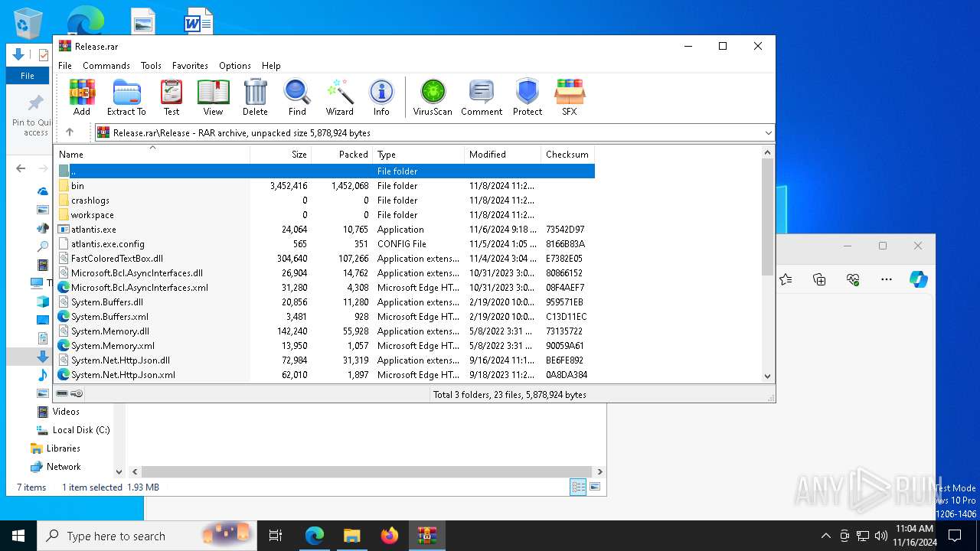Open Firefox from the taskbar

coord(390,536)
